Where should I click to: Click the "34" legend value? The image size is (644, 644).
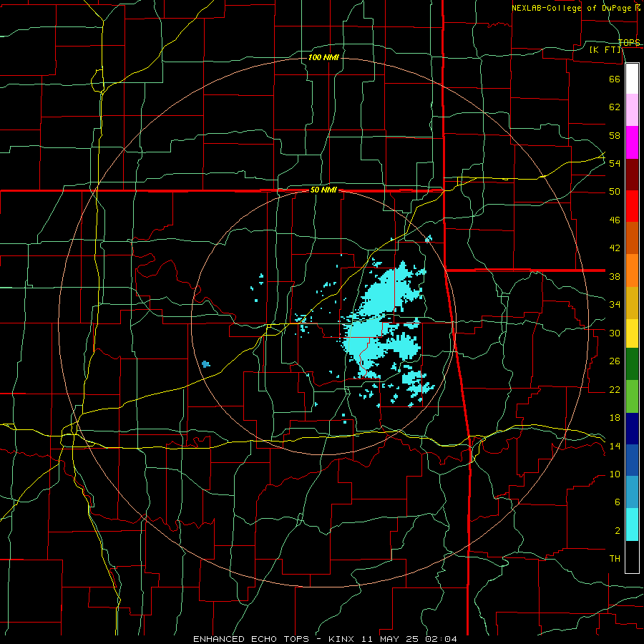[x=615, y=305]
